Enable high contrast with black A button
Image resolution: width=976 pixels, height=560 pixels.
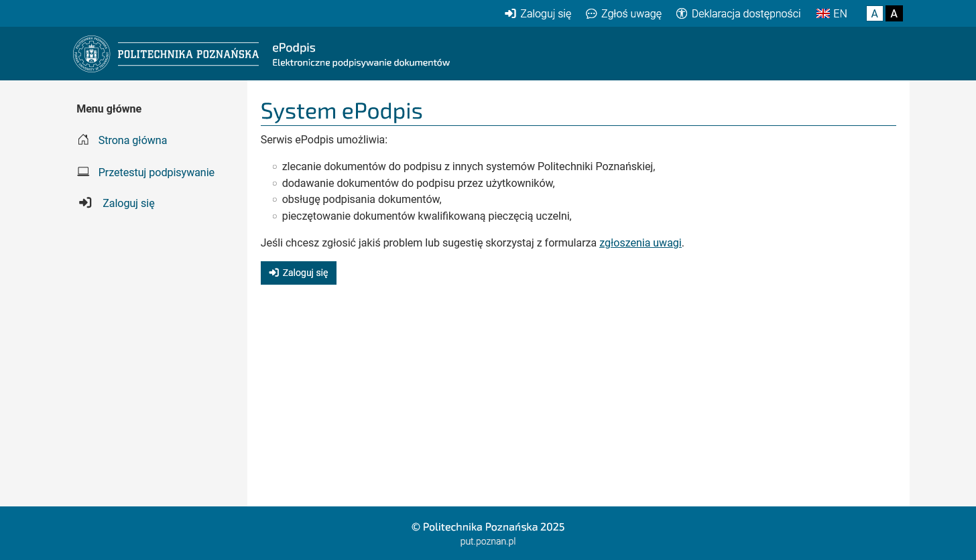894,14
